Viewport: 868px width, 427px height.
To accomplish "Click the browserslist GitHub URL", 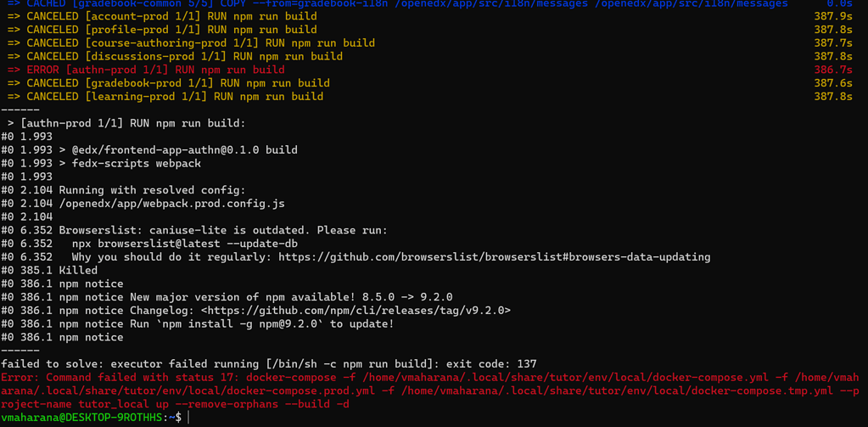I will coord(494,257).
